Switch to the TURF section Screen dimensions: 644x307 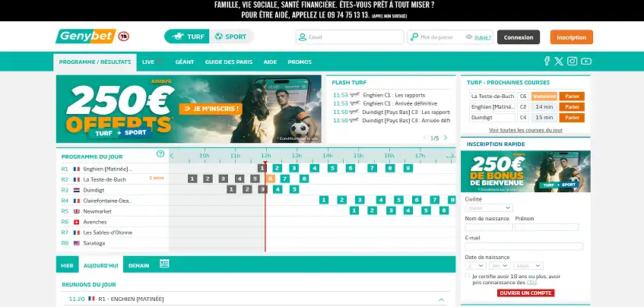coord(188,36)
